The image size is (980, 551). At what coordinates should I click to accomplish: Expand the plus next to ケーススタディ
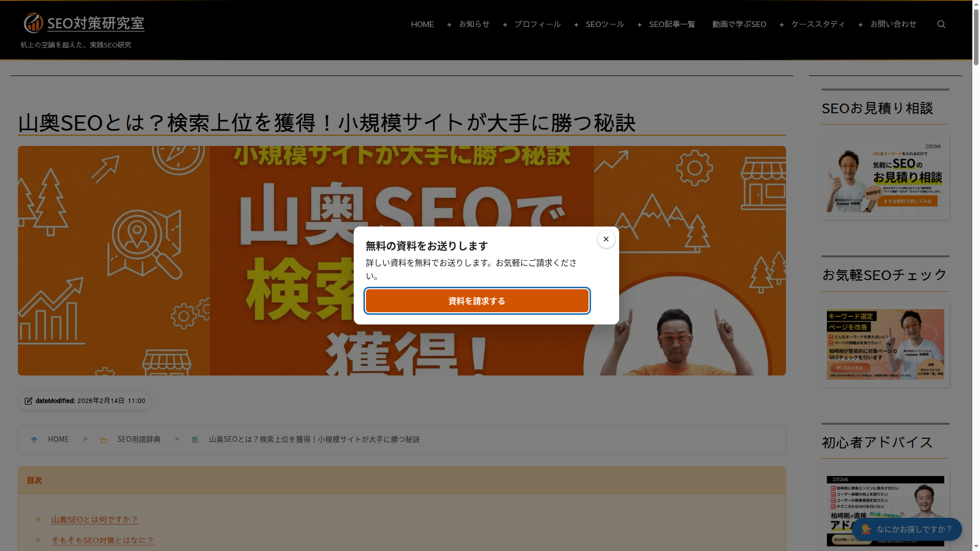tap(781, 24)
